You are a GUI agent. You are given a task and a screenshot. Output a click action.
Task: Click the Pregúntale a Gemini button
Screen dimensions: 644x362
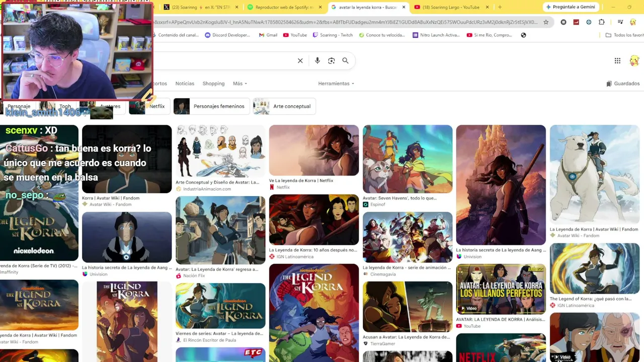tap(571, 7)
